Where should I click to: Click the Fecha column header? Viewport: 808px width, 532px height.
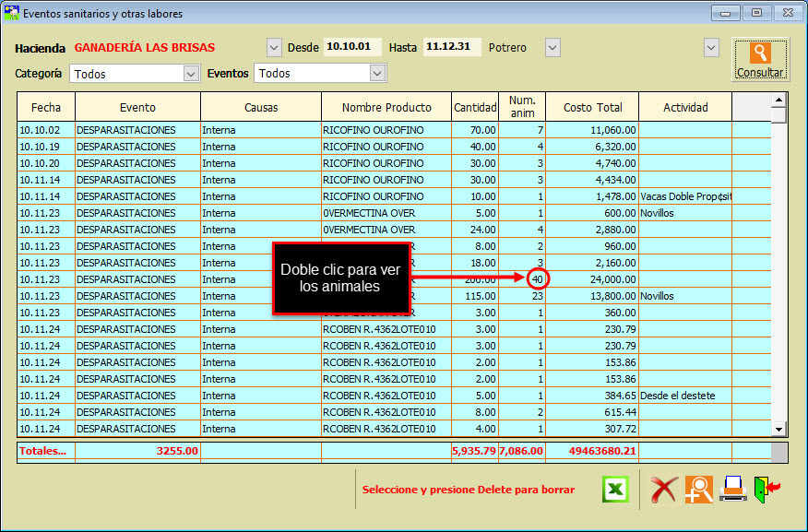click(x=46, y=107)
